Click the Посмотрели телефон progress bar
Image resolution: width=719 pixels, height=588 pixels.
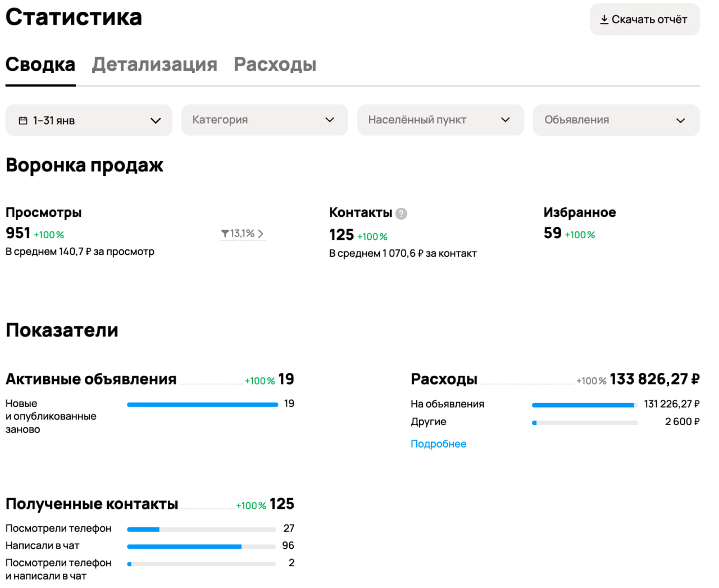pyautogui.click(x=201, y=529)
